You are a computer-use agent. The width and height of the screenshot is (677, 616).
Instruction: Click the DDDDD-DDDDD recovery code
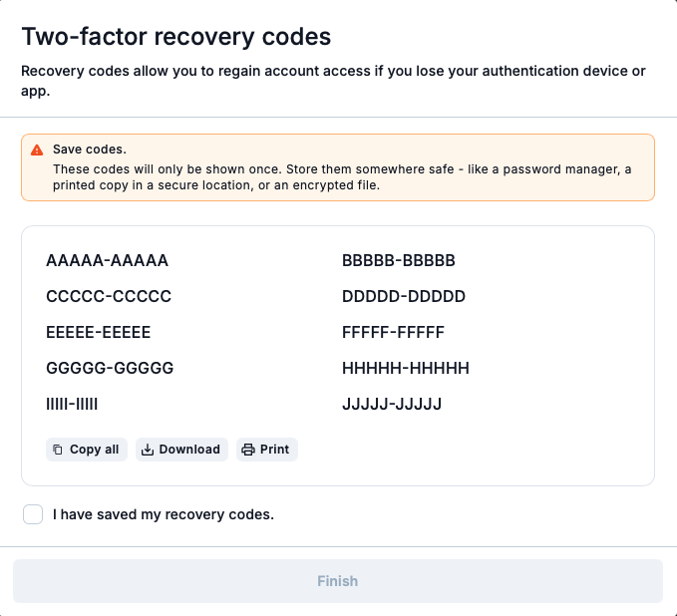pyautogui.click(x=404, y=296)
